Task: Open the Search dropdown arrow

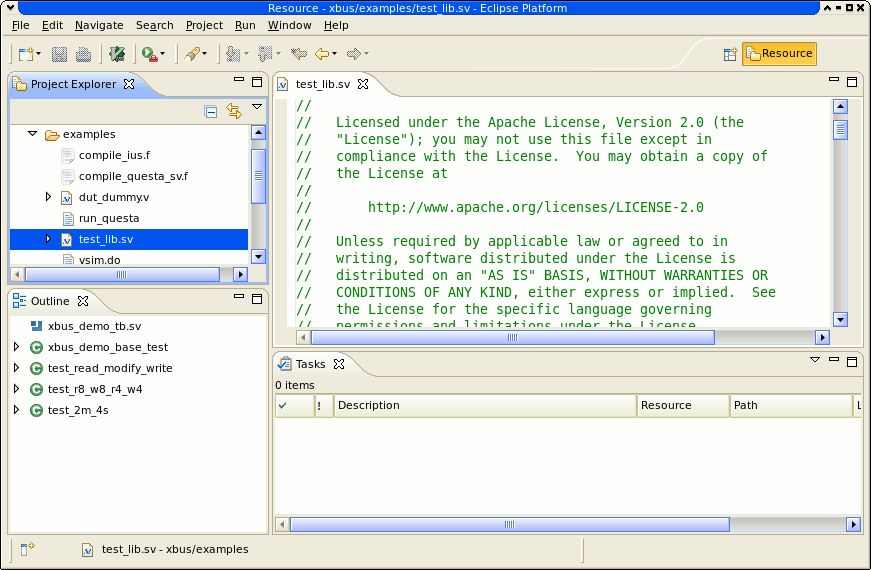Action: pyautogui.click(x=204, y=54)
